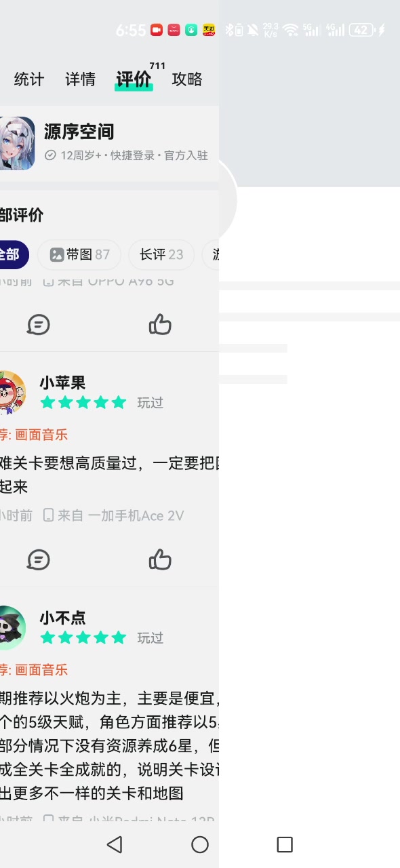Open the 源序空间 game icon
Image resolution: width=400 pixels, height=868 pixels.
pyautogui.click(x=16, y=143)
